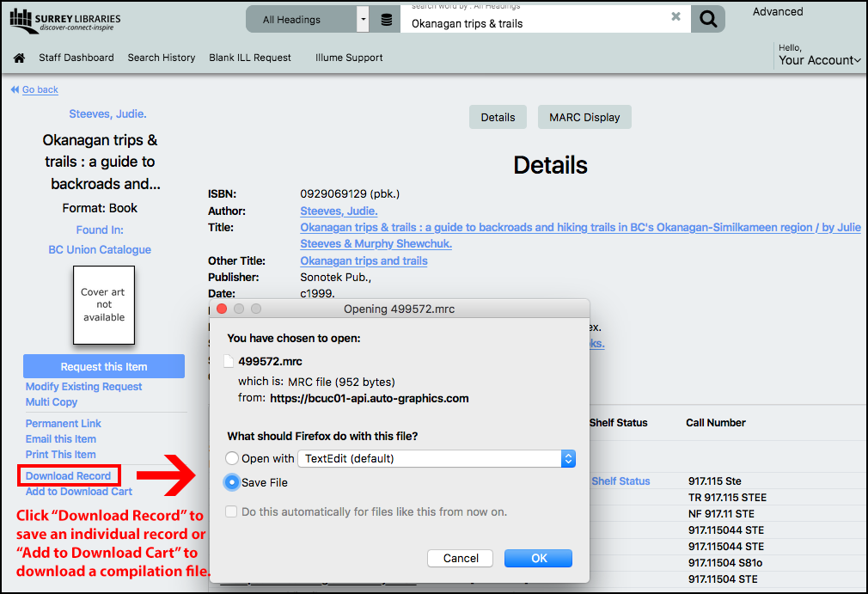Click the magnifying glass search button
Viewport: 868px width, 594px height.
(707, 20)
